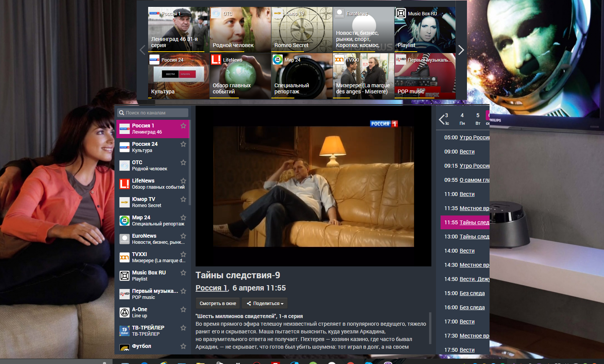Select the Music Box RU logo icon
604x364 pixels.
tap(124, 276)
